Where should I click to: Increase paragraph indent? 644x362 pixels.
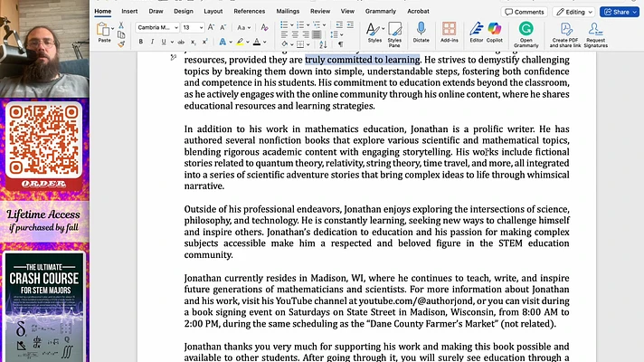click(x=350, y=25)
